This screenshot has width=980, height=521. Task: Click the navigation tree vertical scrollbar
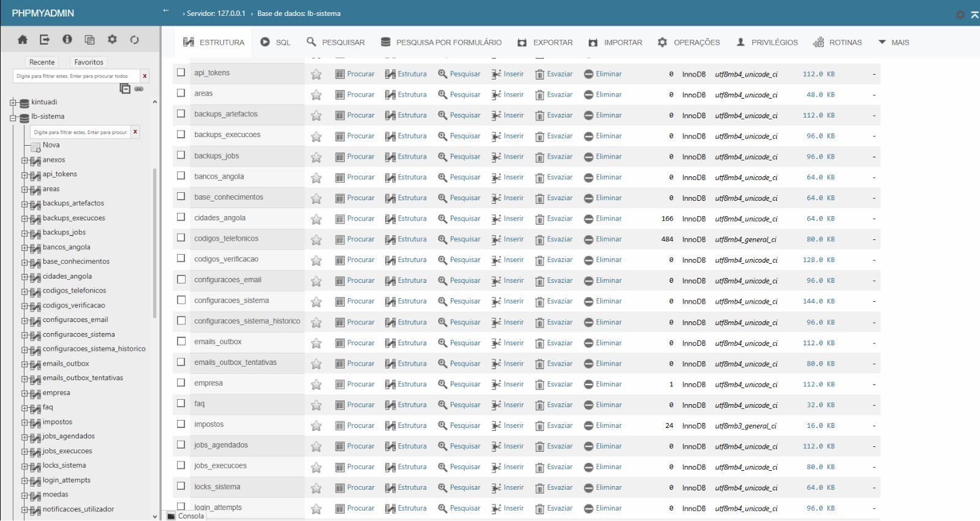154,243
